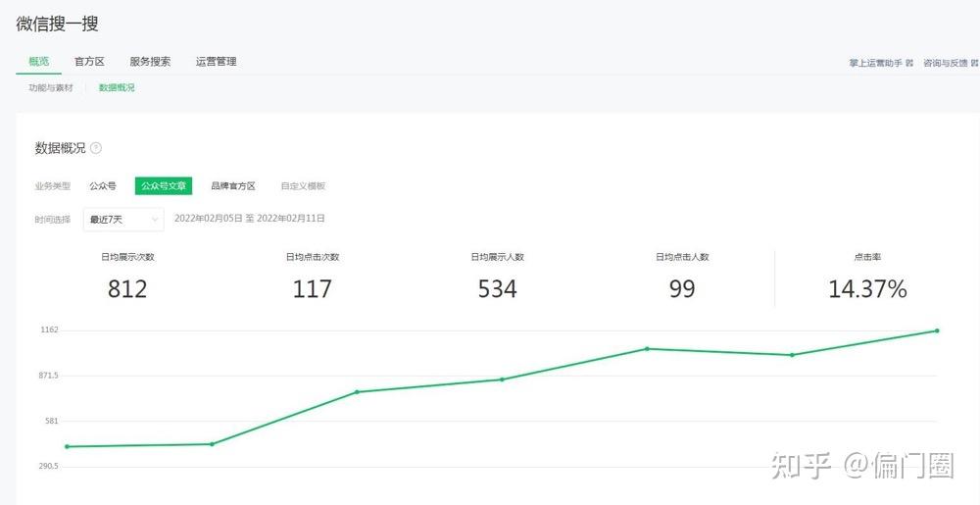Click the 871.5 y-axis label
The width and height of the screenshot is (980, 505).
click(x=48, y=376)
